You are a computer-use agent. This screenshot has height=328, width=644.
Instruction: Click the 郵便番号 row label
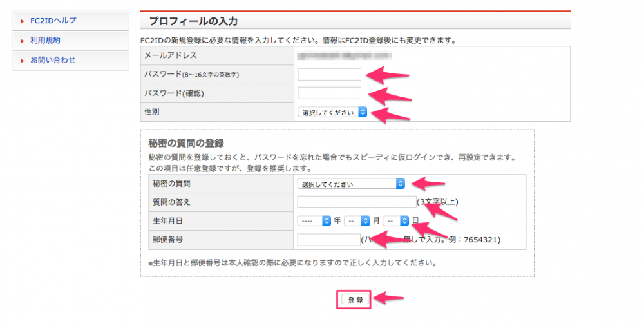pyautogui.click(x=167, y=240)
